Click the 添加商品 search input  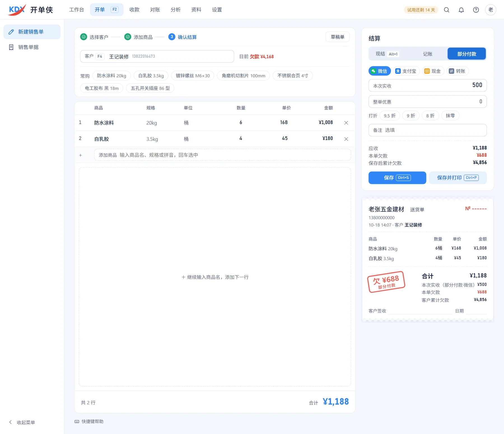pos(222,155)
